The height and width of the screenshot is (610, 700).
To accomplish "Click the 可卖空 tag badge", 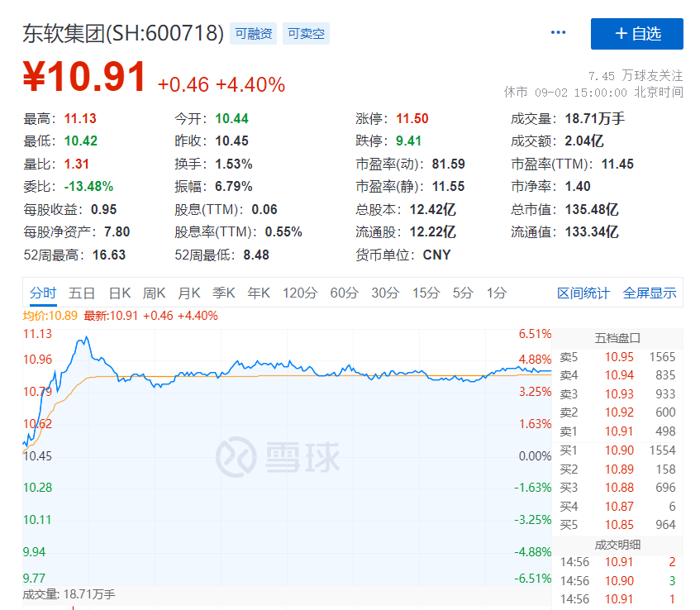I will pyautogui.click(x=306, y=34).
